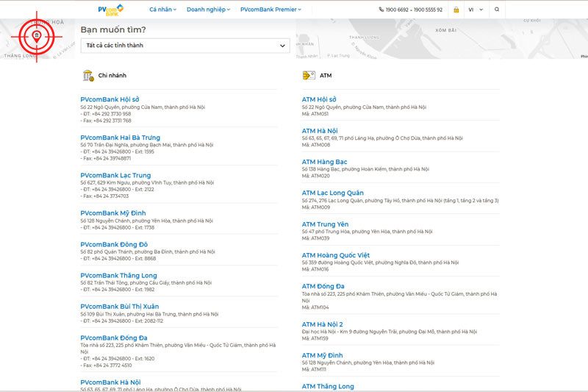Open the ATM Hàng Bạc link
Viewport: 588px width, 392px height.
324,162
